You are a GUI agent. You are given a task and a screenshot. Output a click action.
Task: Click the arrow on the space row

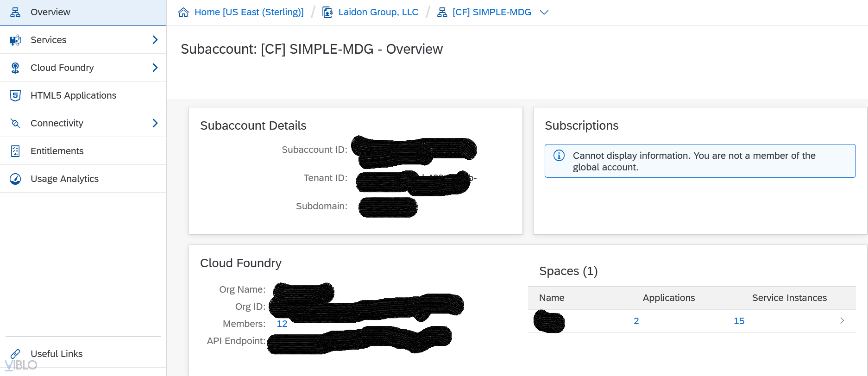pyautogui.click(x=842, y=320)
